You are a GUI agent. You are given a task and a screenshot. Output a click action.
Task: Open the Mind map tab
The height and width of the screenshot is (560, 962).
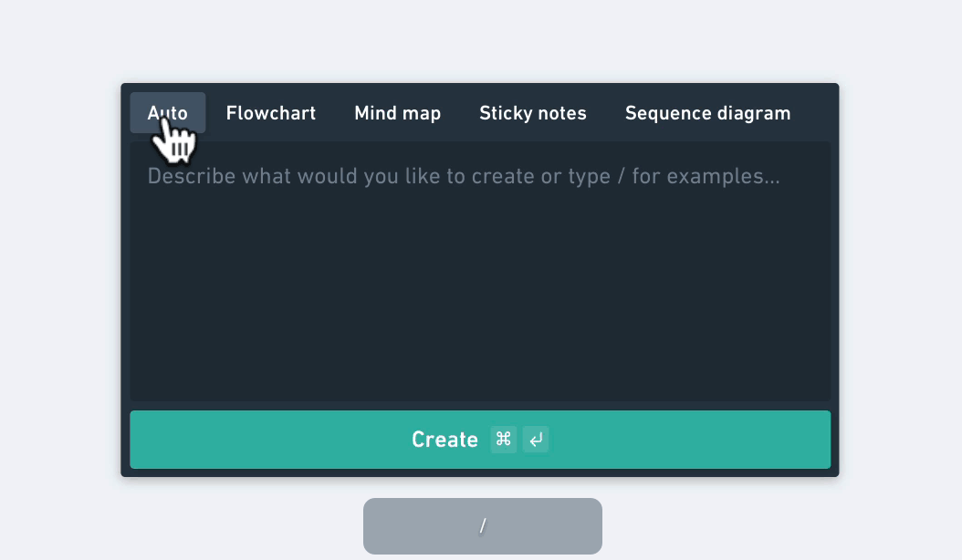click(x=397, y=113)
